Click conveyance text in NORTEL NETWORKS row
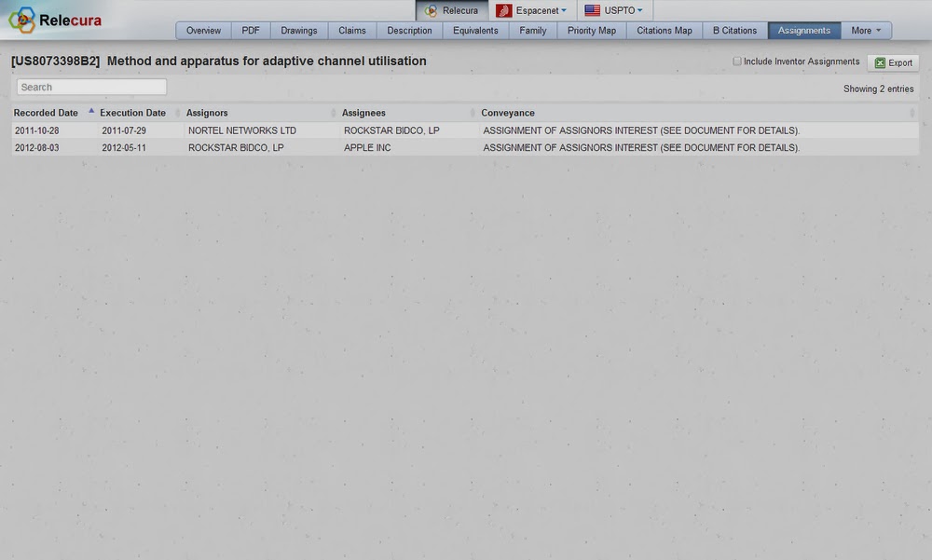Viewport: 932px width, 560px height. (x=641, y=130)
